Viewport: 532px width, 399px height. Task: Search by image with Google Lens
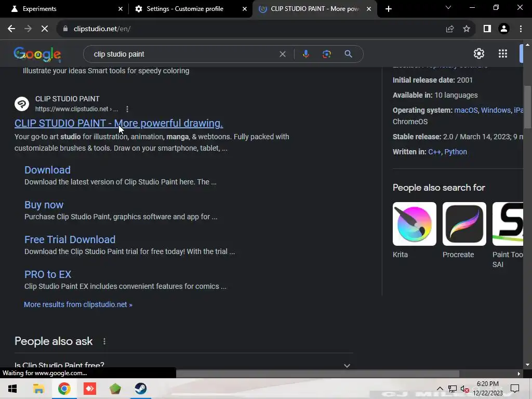point(326,54)
